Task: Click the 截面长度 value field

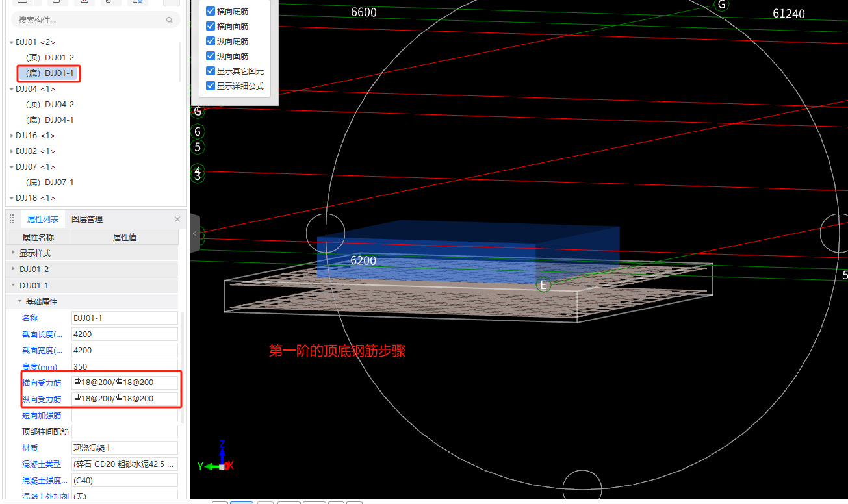Action: coord(125,334)
